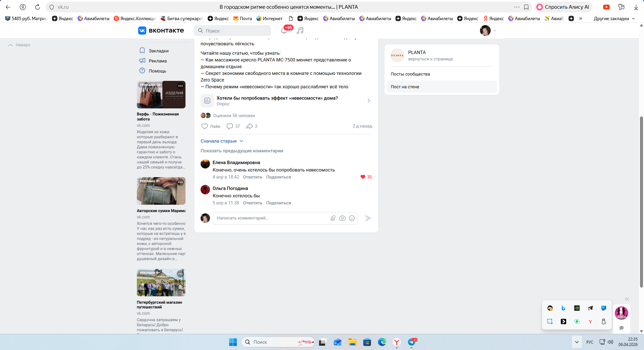Attach a file to the comment
The image size is (644, 350).
[333, 218]
